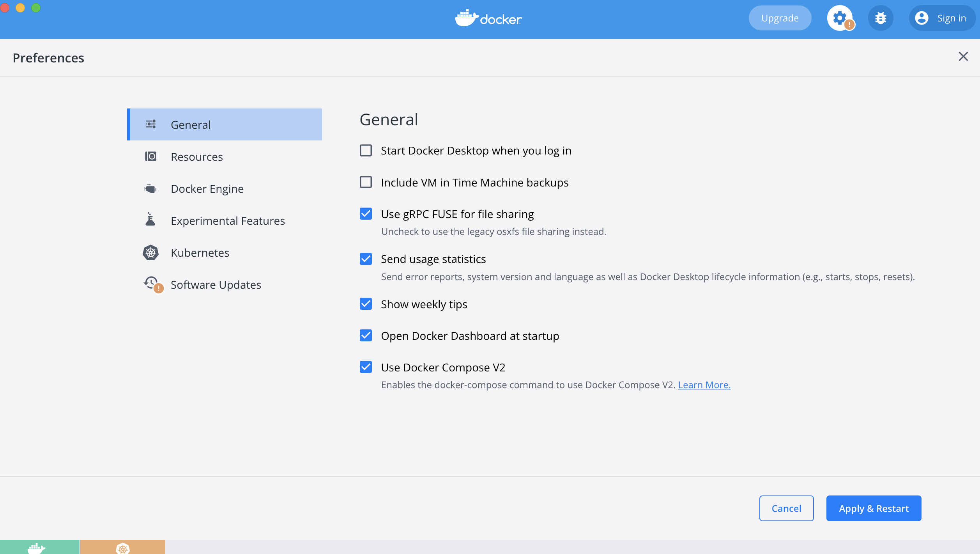Image resolution: width=980 pixels, height=554 pixels.
Task: Toggle Start Docker Desktop at login
Action: coord(366,150)
